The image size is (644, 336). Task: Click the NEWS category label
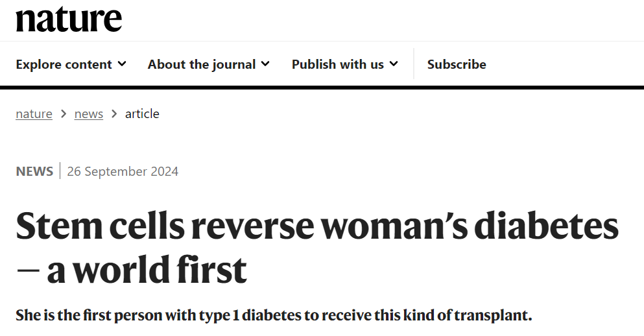tap(34, 171)
